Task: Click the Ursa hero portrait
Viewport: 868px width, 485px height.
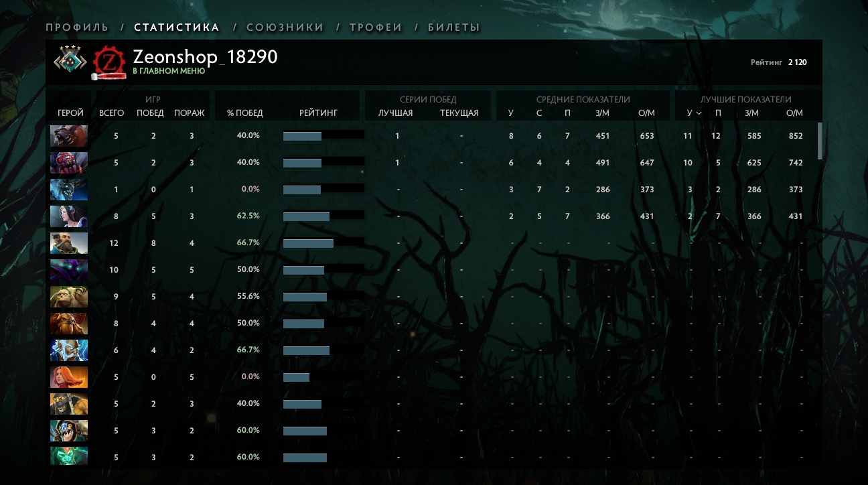Action: 69,136
